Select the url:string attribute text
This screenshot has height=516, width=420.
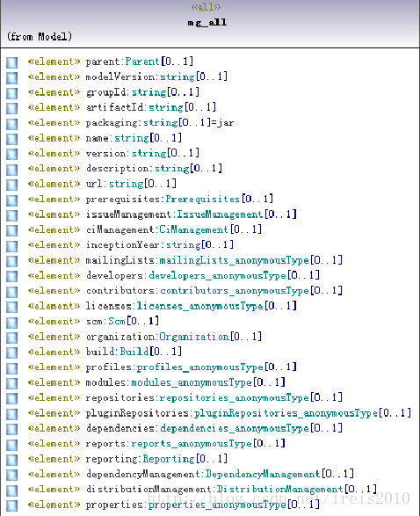point(131,184)
